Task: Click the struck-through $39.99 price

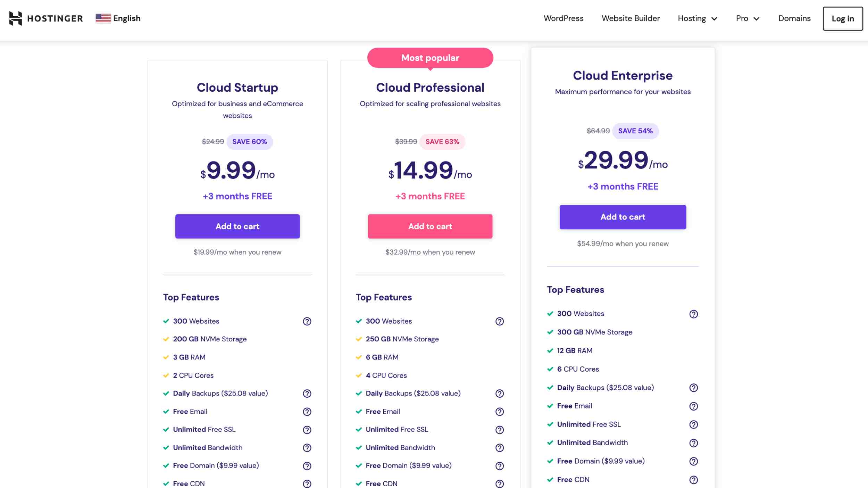Action: click(x=406, y=142)
